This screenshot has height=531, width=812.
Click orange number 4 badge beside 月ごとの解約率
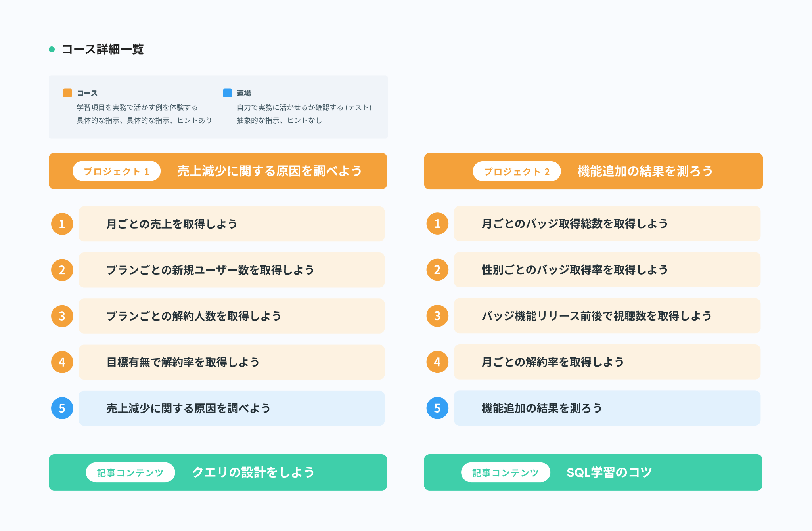[437, 362]
